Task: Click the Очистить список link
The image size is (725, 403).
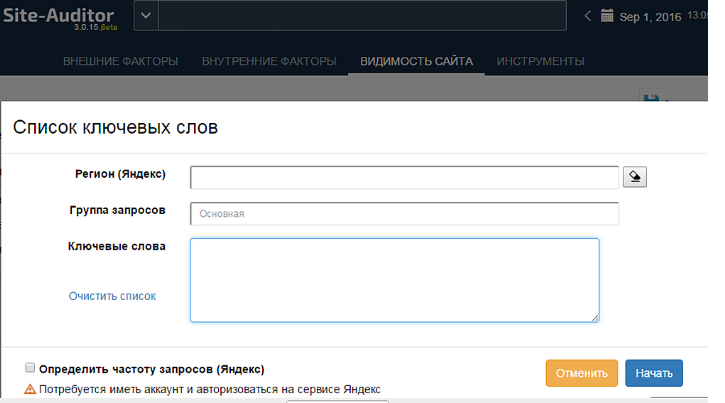Action: 112,296
